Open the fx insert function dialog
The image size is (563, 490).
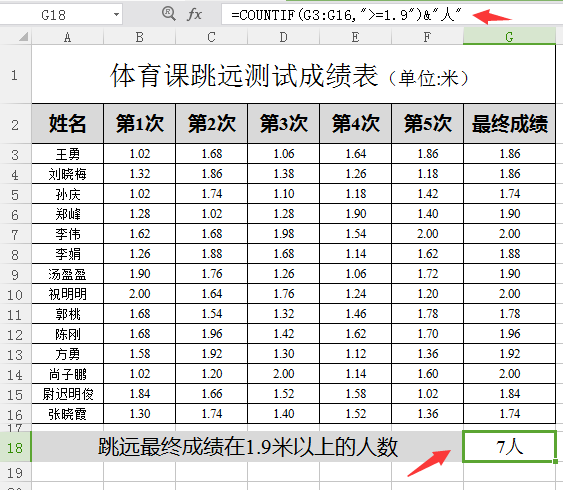tap(194, 14)
